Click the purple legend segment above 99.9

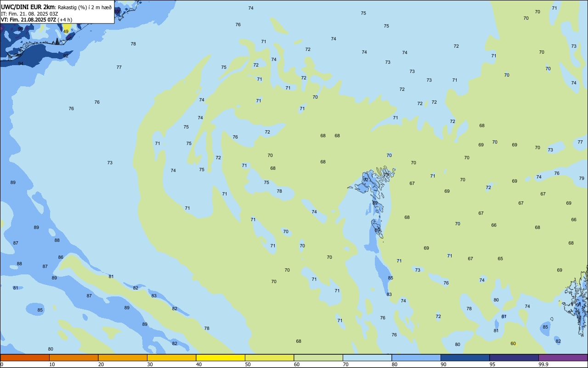(x=563, y=357)
